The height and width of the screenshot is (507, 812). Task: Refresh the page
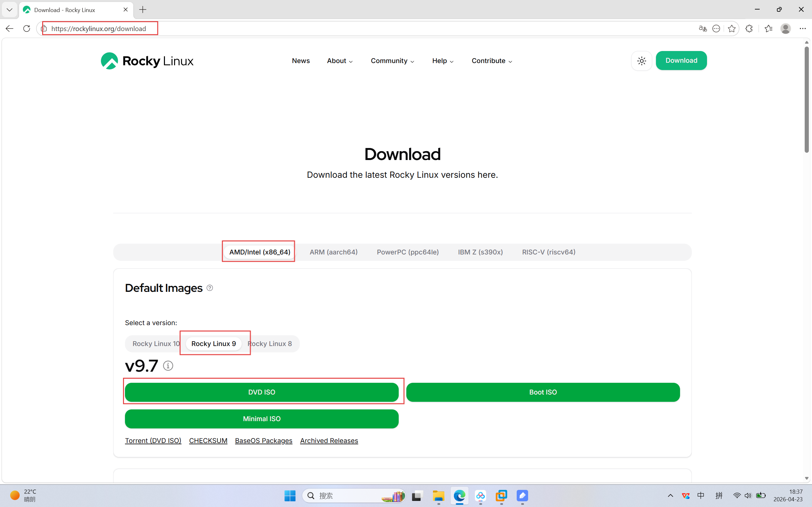pos(27,29)
